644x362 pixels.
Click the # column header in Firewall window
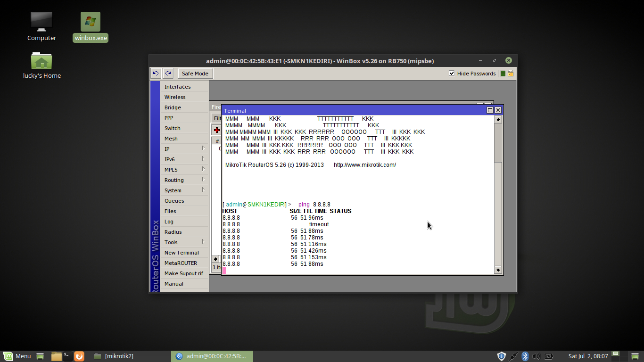point(217,141)
